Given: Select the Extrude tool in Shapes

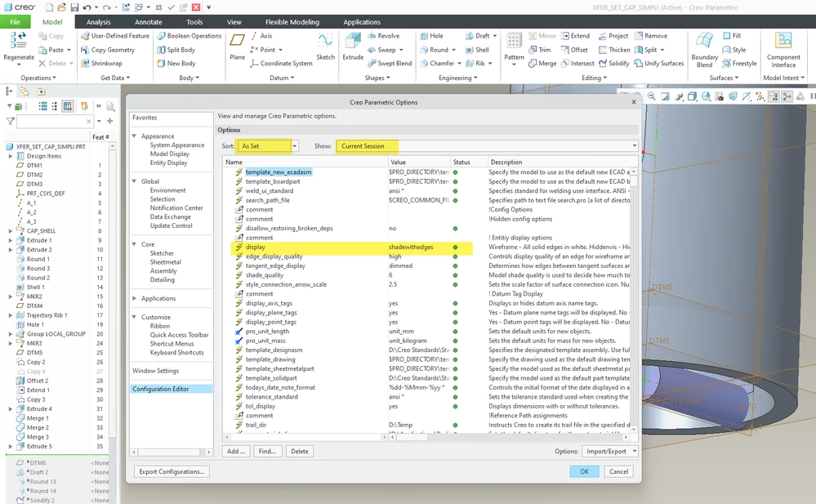Looking at the screenshot, I should tap(353, 47).
